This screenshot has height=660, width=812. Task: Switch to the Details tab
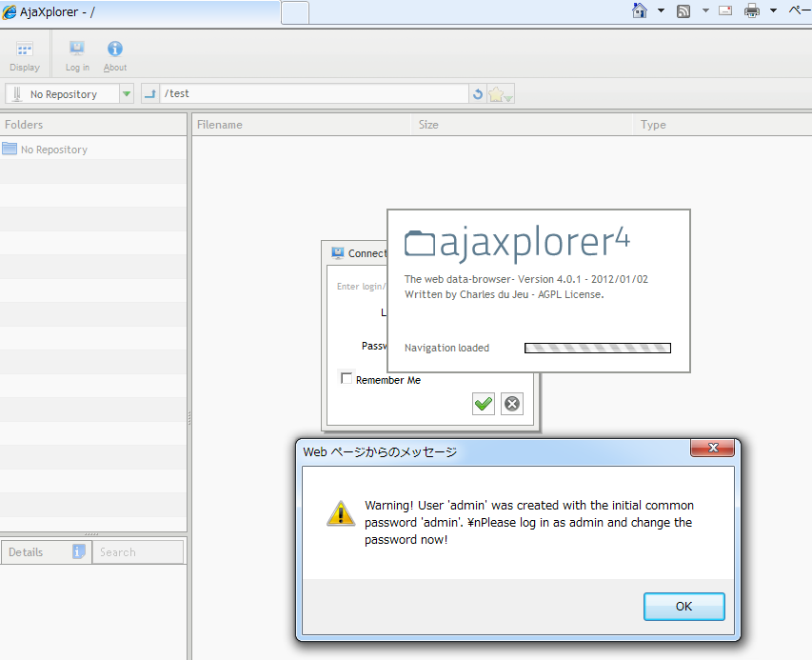(x=27, y=551)
